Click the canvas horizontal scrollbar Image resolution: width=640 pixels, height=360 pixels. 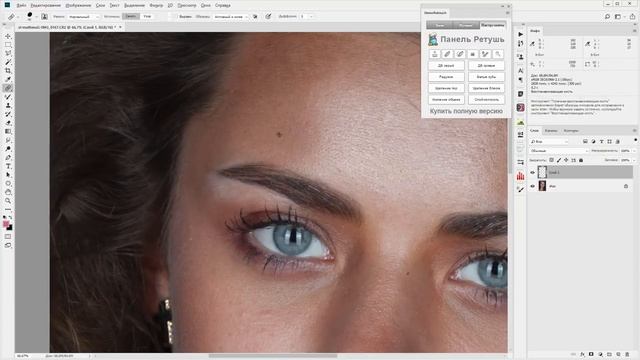click(x=273, y=356)
